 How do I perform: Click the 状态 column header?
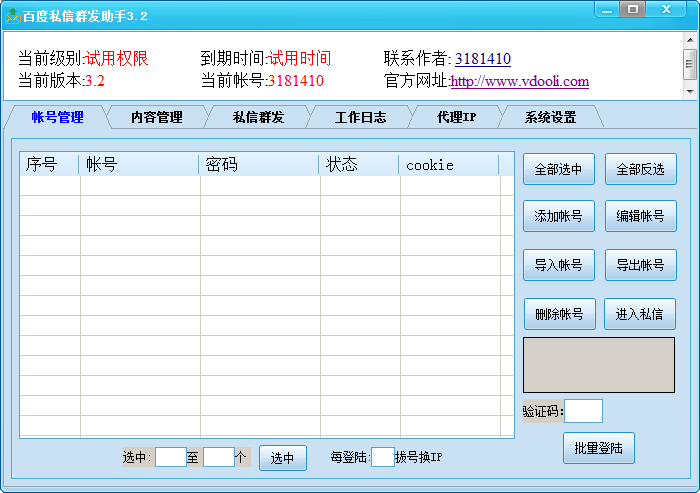tap(359, 164)
